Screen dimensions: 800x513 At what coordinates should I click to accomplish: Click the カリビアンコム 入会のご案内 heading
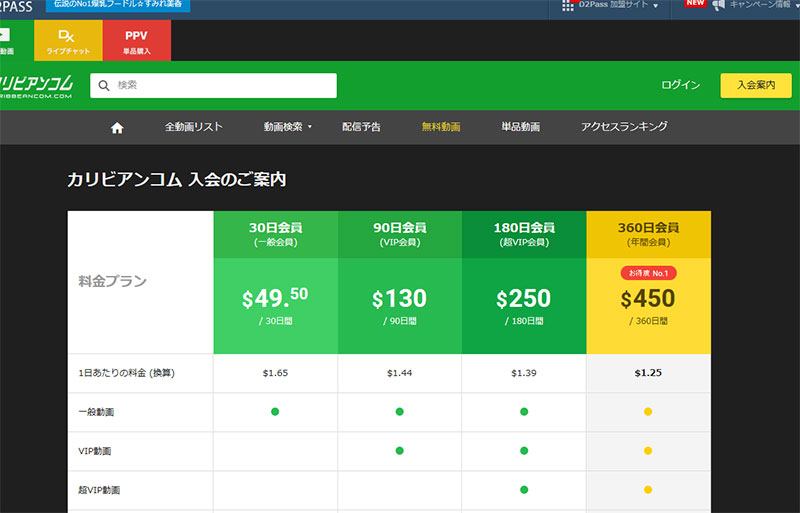click(x=177, y=180)
